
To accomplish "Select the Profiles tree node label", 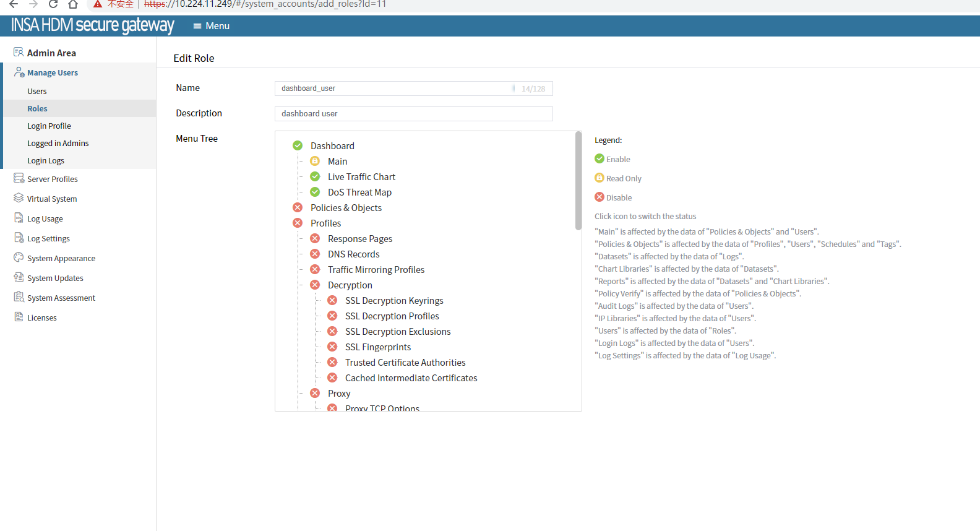I will 325,223.
